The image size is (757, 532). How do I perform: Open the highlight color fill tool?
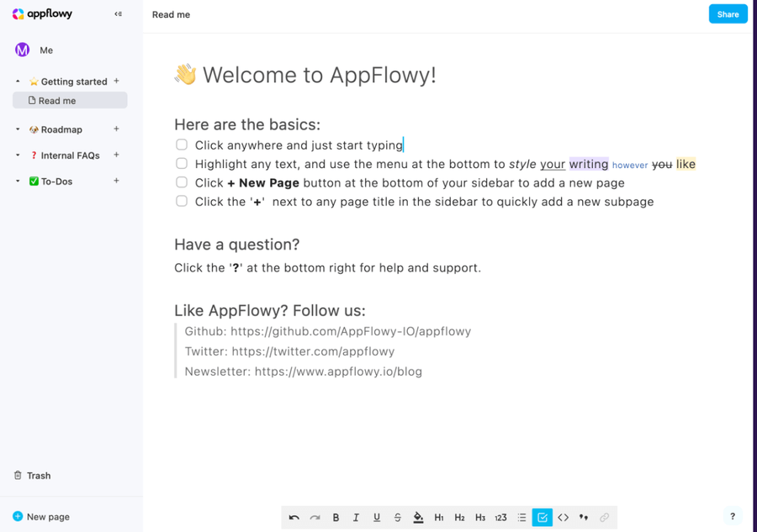click(418, 518)
